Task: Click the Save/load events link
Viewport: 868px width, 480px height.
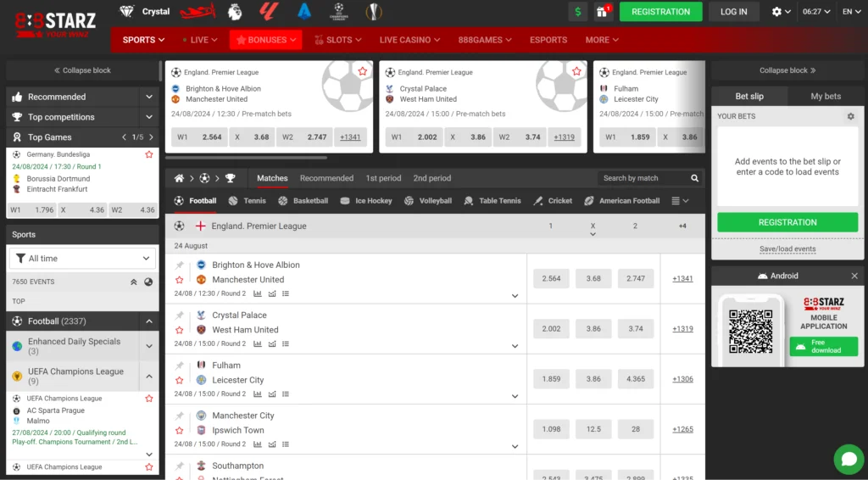Action: (787, 249)
